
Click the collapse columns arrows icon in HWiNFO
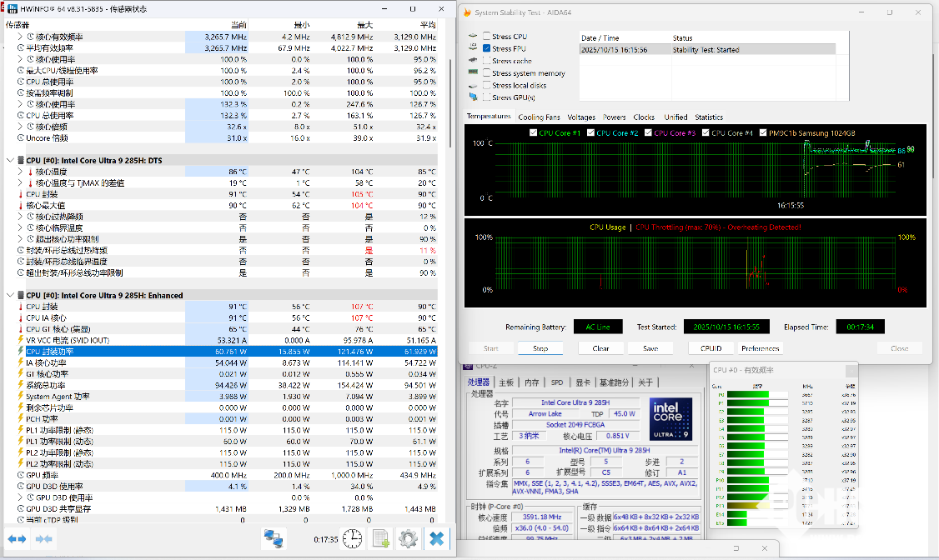pos(44,539)
